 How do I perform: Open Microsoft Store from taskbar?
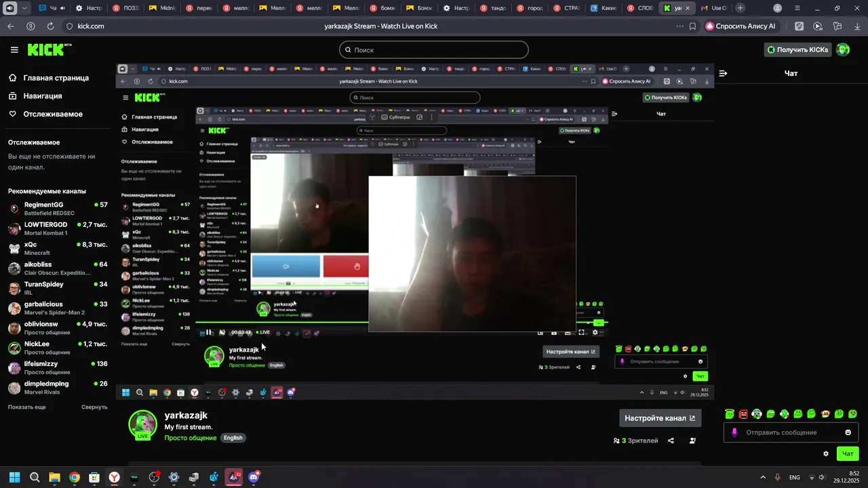94,477
